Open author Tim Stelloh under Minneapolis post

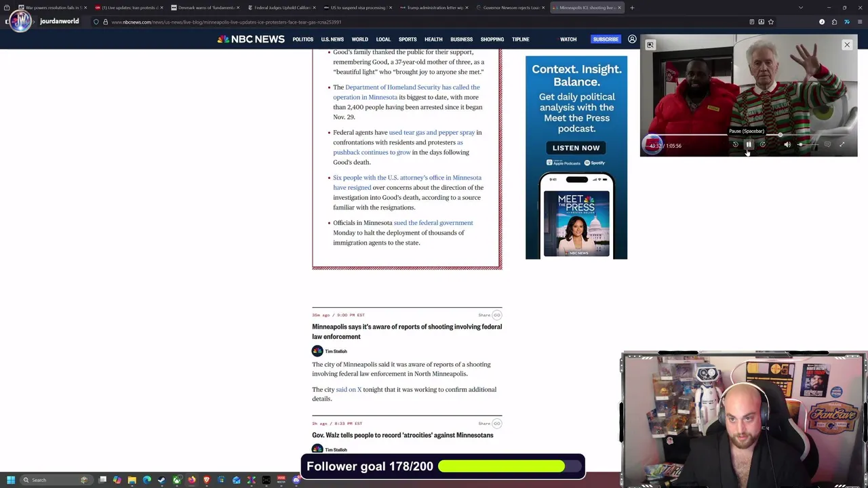pos(336,351)
